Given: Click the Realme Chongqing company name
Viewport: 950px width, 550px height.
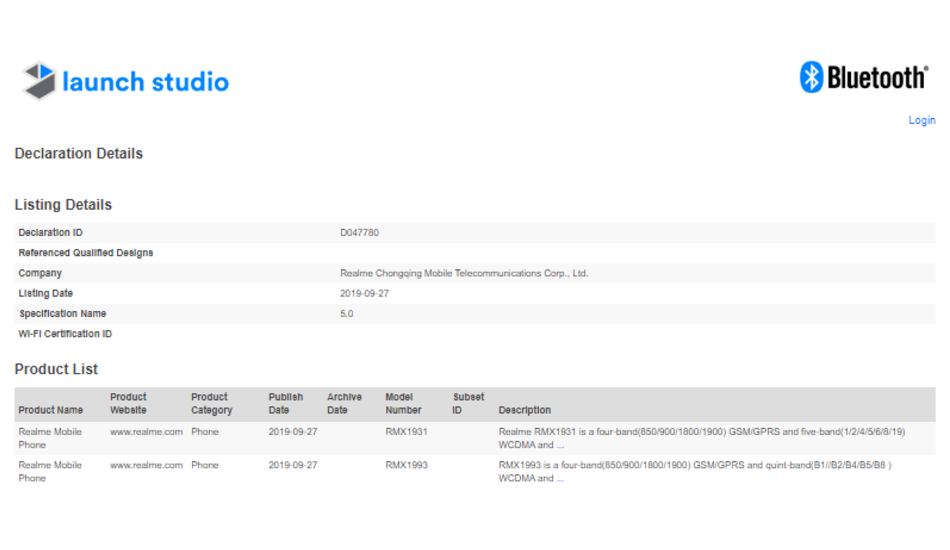Looking at the screenshot, I should click(x=463, y=273).
